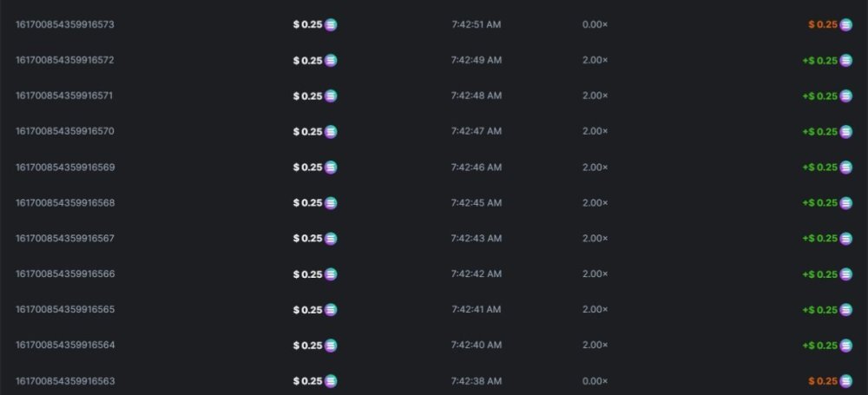868x395 pixels.
Task: Click bet amount Solana icon for bet ending 6569
Action: pyautogui.click(x=331, y=168)
